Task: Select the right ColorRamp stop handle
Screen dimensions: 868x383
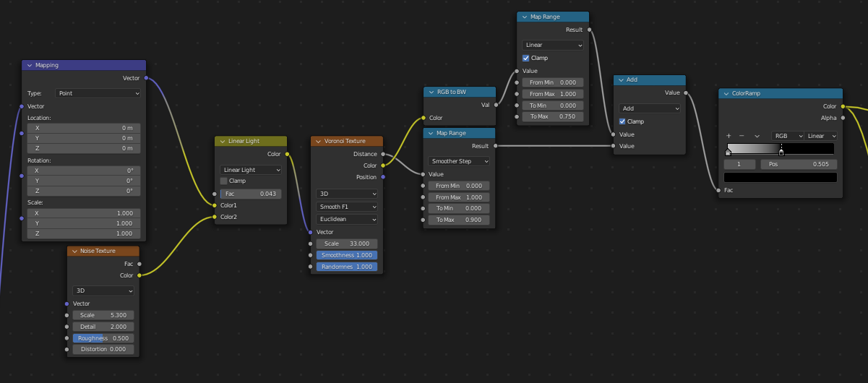Action: click(781, 152)
